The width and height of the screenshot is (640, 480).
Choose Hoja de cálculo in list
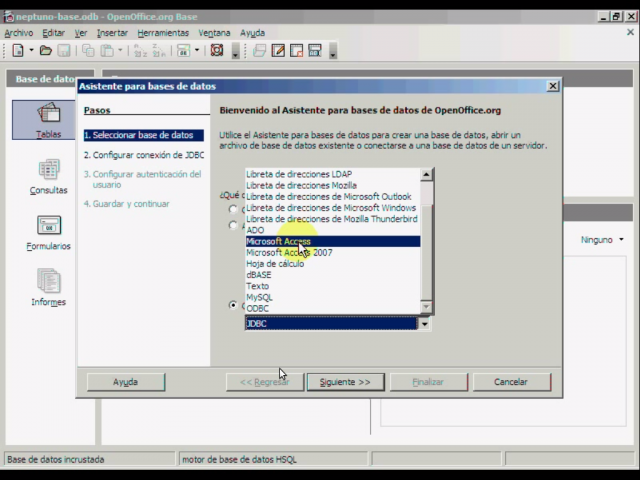[333, 264]
